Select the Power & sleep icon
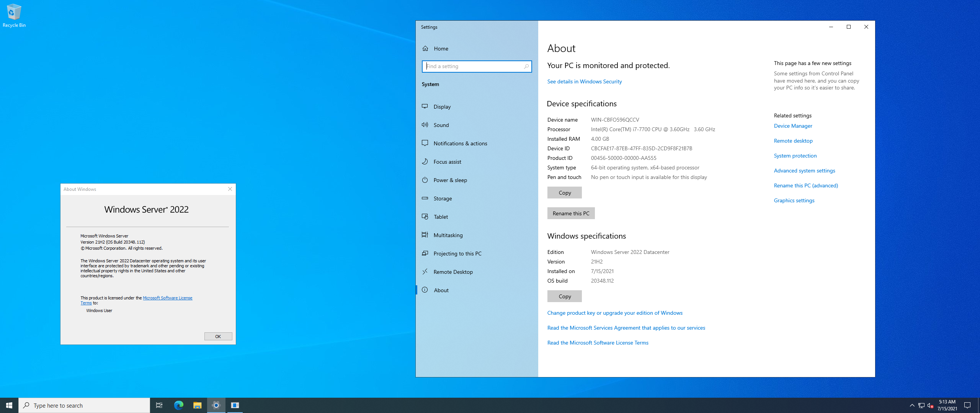The width and height of the screenshot is (980, 413). point(425,180)
